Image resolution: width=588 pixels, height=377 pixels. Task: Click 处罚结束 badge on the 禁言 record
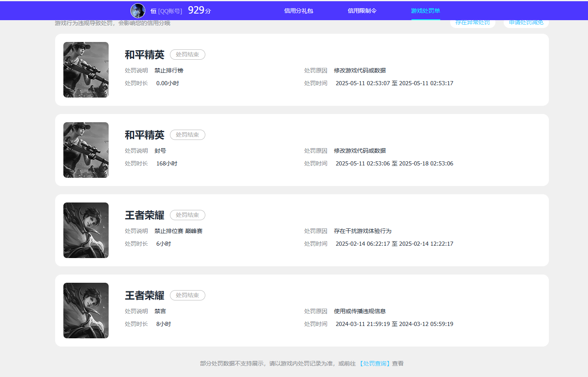point(187,296)
